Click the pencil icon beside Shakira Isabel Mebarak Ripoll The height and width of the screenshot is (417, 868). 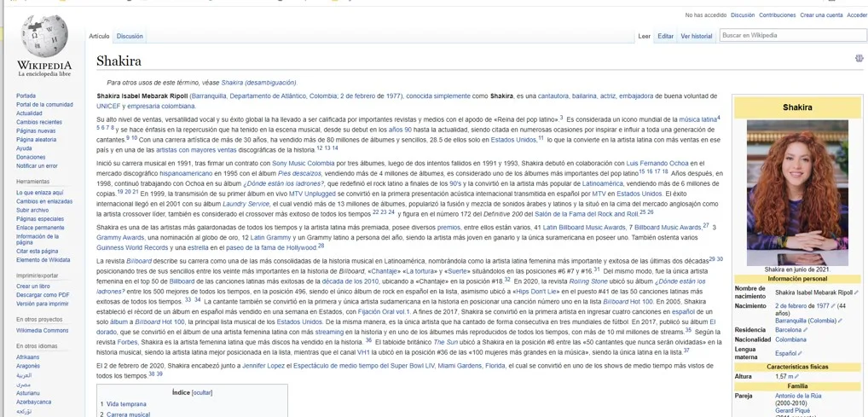click(856, 292)
